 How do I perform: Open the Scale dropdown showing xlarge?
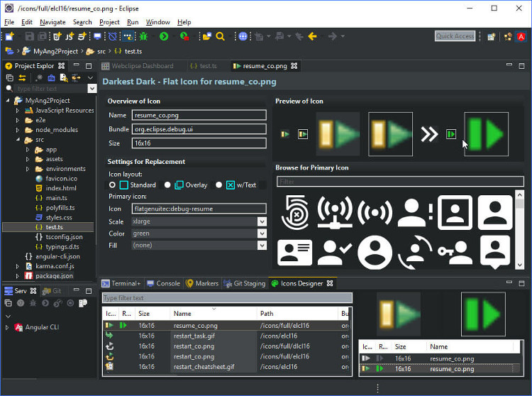[199, 221]
